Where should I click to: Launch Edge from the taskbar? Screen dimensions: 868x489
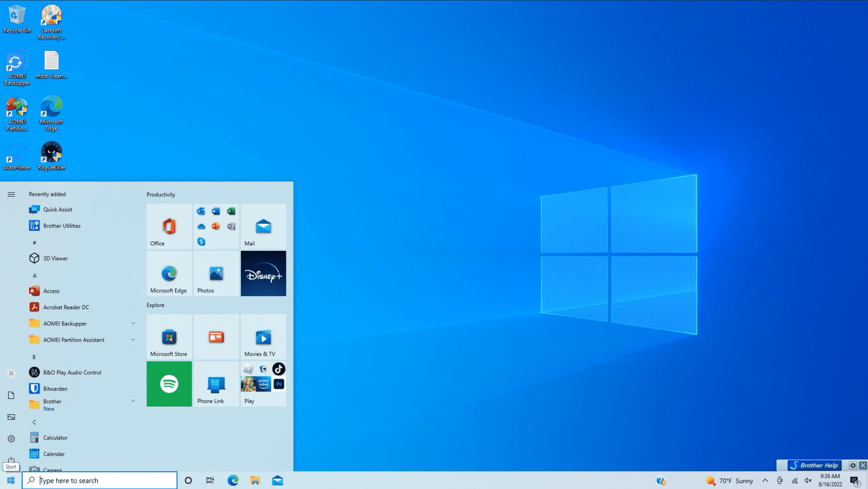point(233,480)
